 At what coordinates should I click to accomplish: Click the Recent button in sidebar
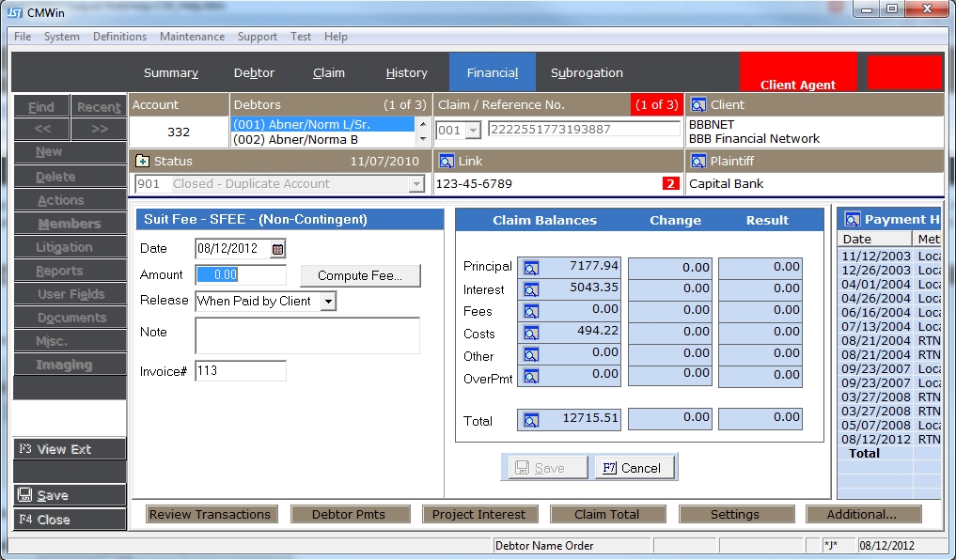coord(99,106)
